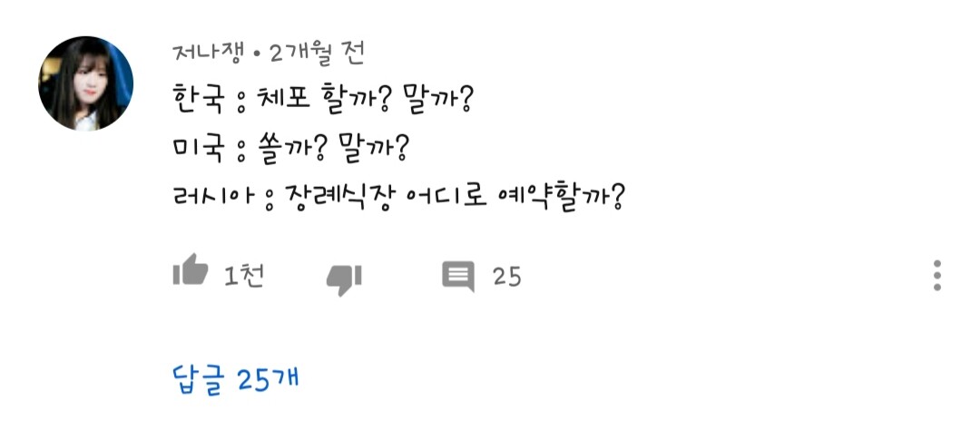This screenshot has width=980, height=440.
Task: Click the username 저나쟁
Action: [x=207, y=54]
